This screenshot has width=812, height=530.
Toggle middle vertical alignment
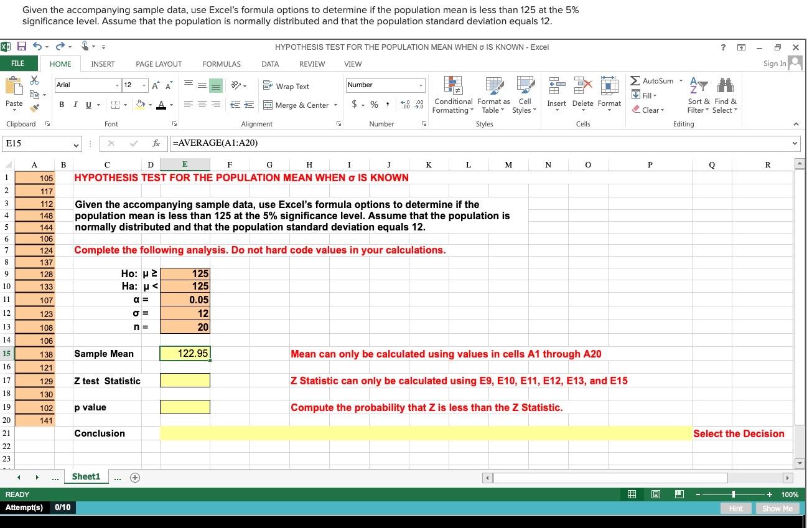pyautogui.click(x=201, y=85)
